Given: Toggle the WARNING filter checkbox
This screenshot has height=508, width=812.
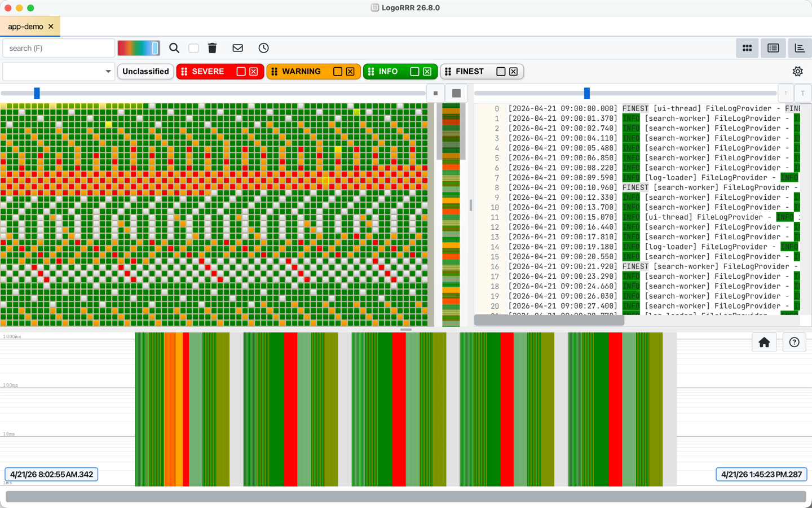Looking at the screenshot, I should (x=337, y=72).
